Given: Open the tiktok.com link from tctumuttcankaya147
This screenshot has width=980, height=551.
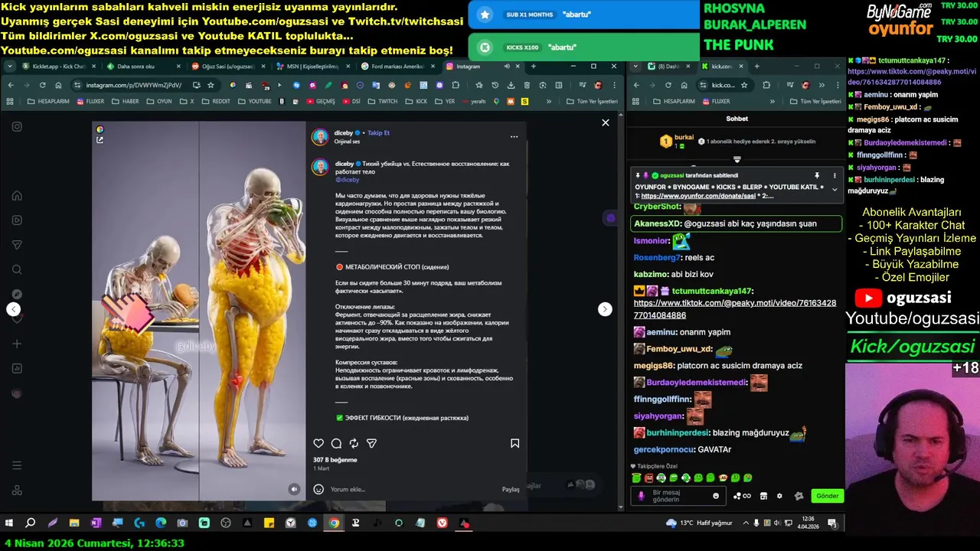Looking at the screenshot, I should 734,309.
